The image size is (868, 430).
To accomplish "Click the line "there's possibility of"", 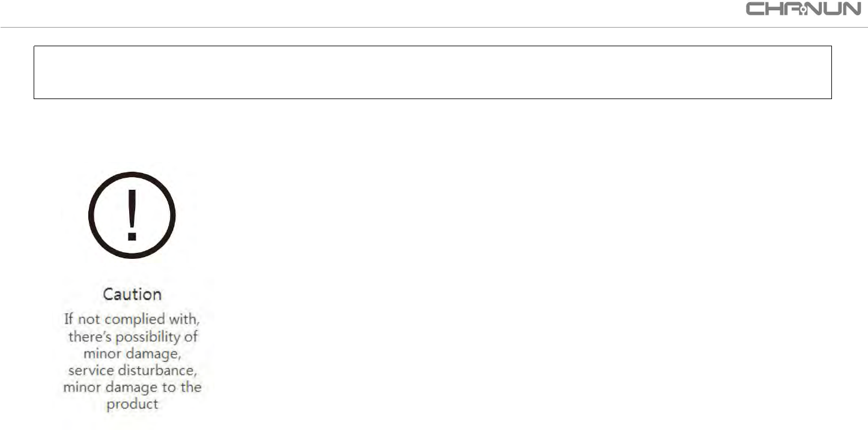I will click(x=132, y=335).
